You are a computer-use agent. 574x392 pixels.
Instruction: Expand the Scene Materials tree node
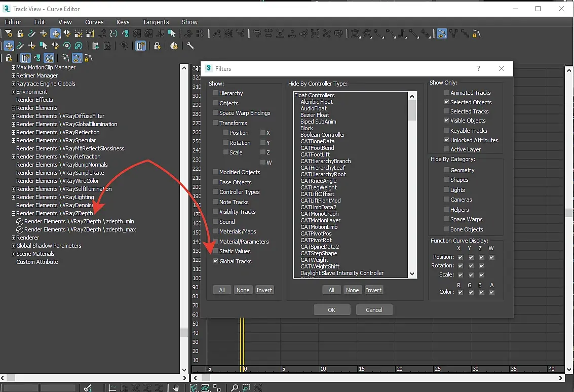13,254
